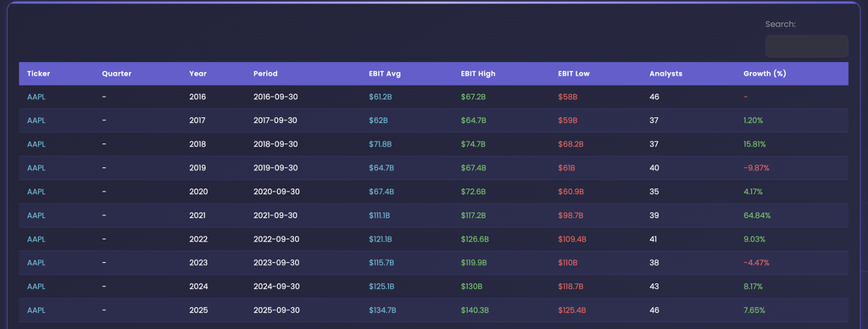Sort by Analysts column header
The image size is (868, 329).
pos(666,74)
